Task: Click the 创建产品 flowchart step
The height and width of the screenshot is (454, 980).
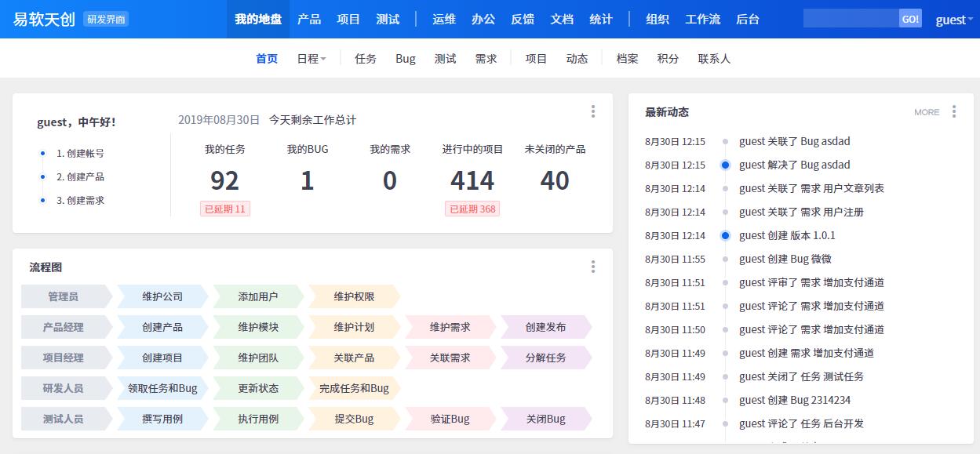Action: pyautogui.click(x=162, y=327)
